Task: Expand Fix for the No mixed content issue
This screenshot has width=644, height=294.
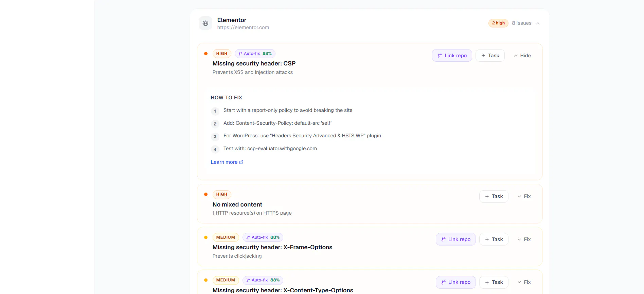Action: (524, 196)
